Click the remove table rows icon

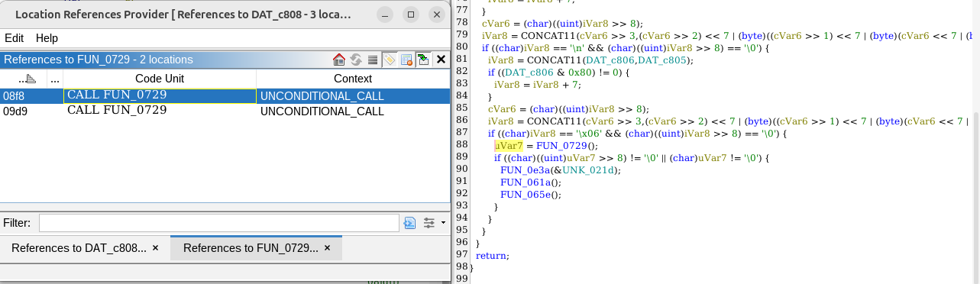[406, 60]
